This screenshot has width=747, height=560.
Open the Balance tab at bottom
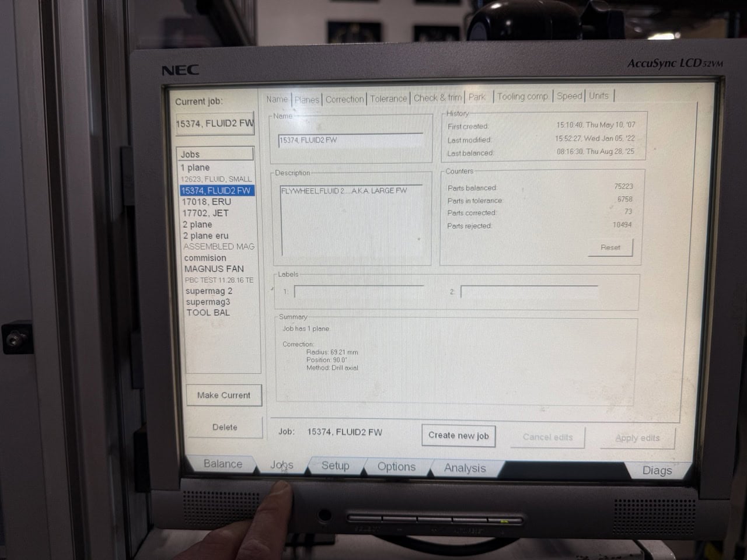coord(222,464)
